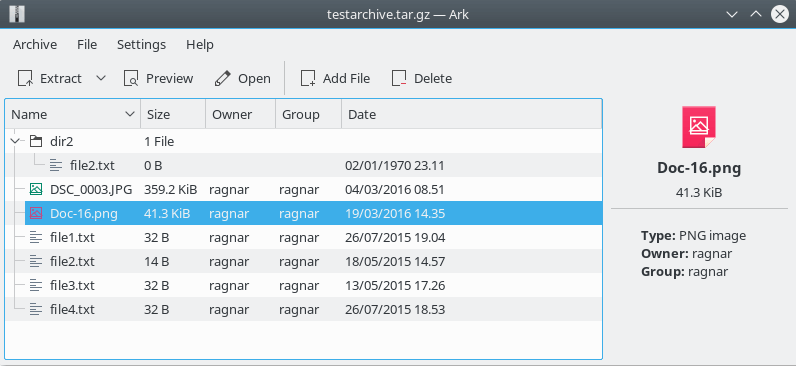Click the file2.txt icon inside dir2

point(56,165)
